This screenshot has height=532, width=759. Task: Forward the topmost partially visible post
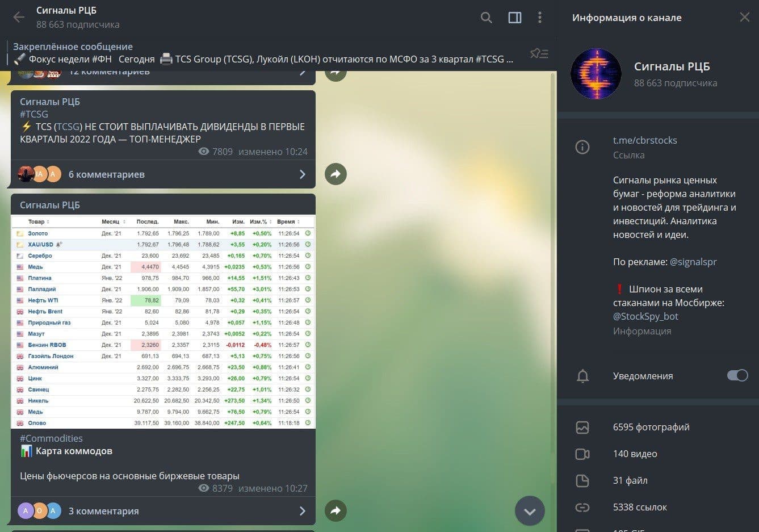pos(336,73)
